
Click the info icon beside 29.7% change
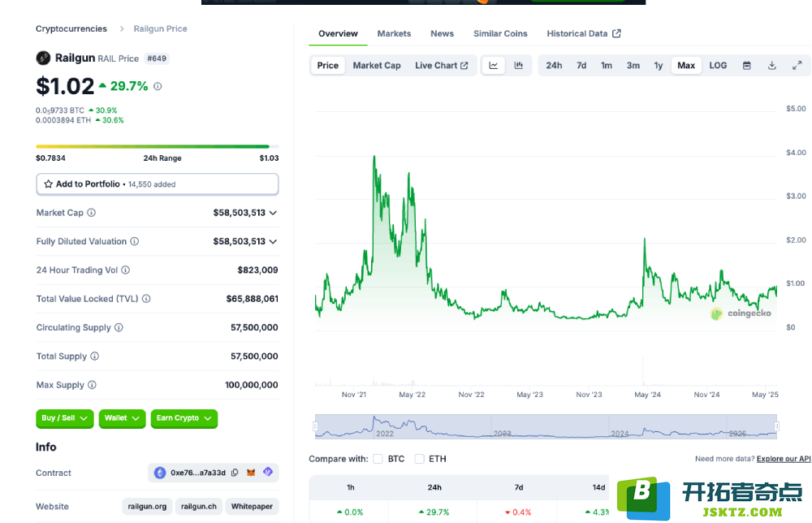pyautogui.click(x=158, y=86)
